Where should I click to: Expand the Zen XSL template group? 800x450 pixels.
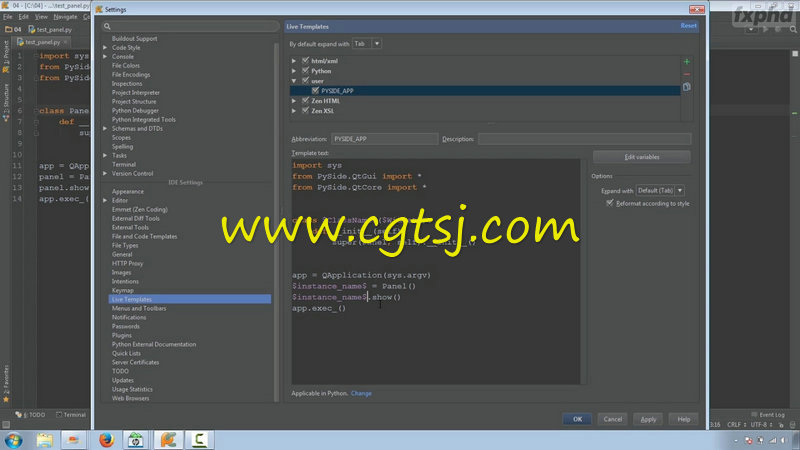294,111
